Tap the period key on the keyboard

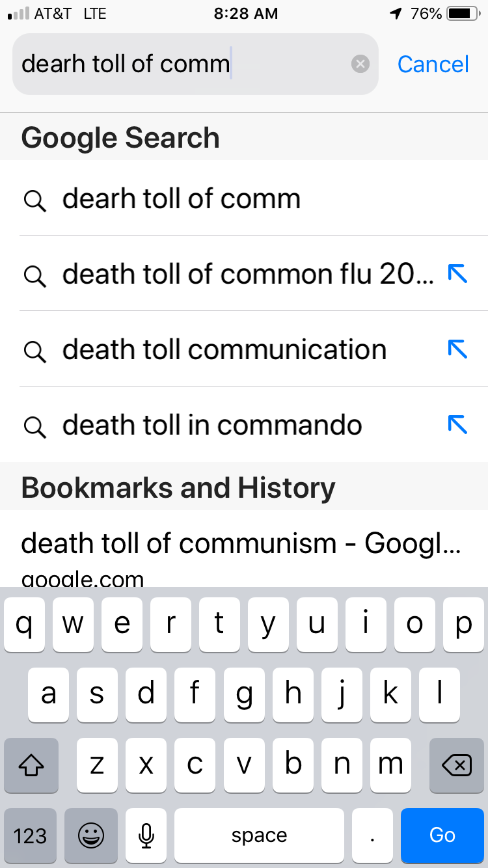click(372, 835)
